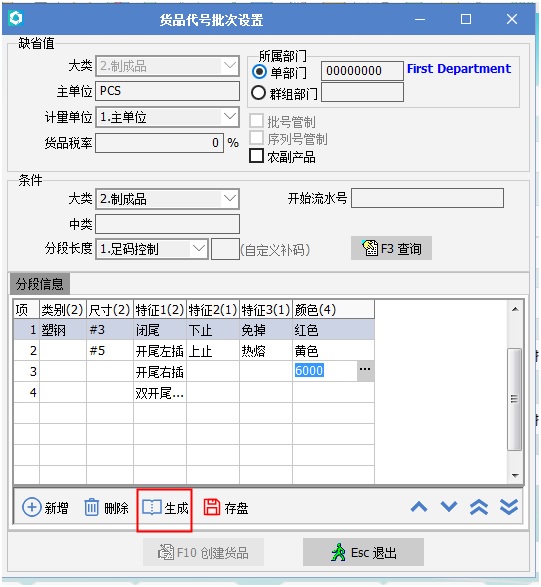Image resolution: width=541 pixels, height=587 pixels.
Task: Select the 群组部门 radio button
Action: [x=259, y=92]
